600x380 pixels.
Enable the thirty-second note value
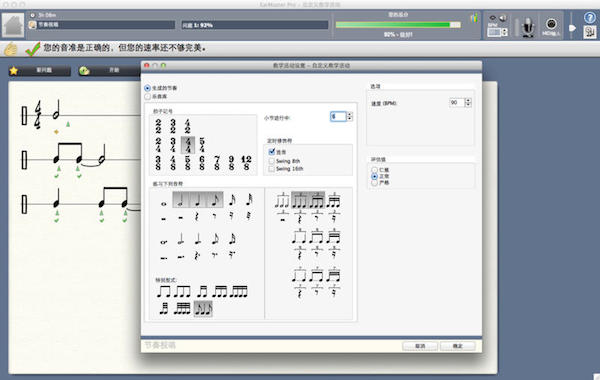click(x=249, y=200)
